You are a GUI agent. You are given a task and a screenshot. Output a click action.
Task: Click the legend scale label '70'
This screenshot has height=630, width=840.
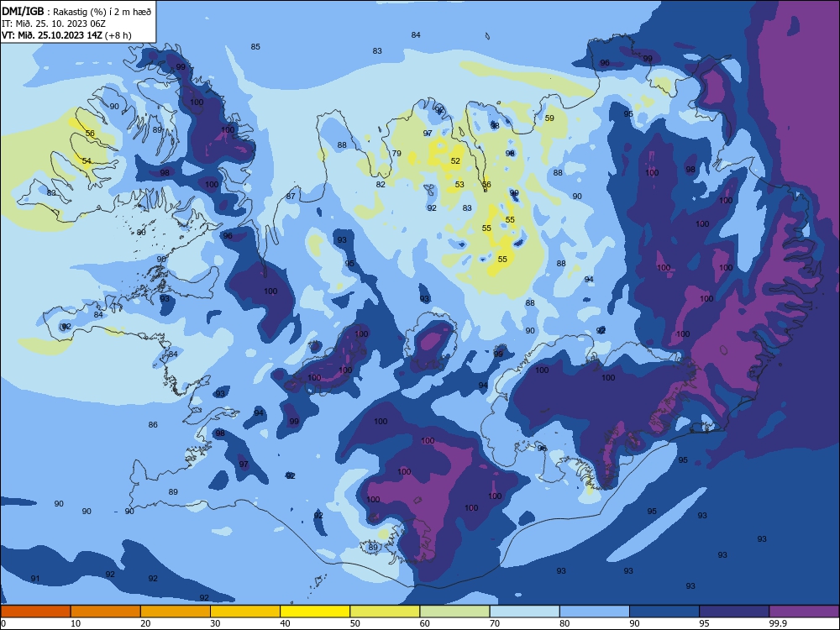point(495,623)
